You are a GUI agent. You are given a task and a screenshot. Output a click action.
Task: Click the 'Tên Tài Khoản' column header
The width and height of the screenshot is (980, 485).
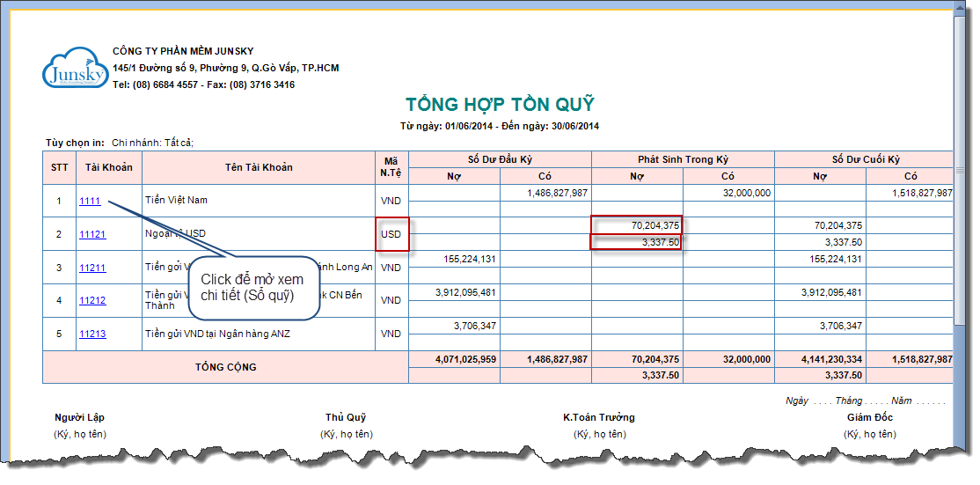coord(259,167)
